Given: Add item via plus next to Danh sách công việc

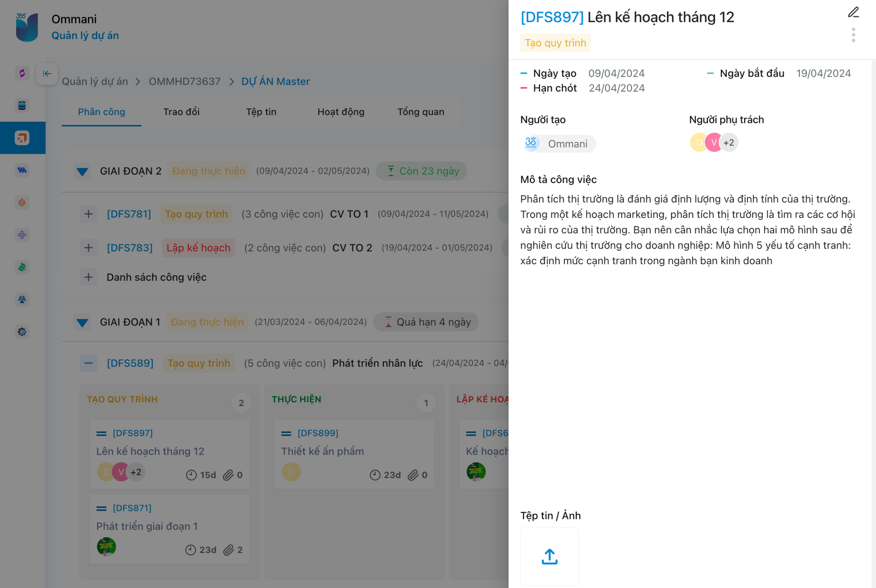Looking at the screenshot, I should [x=88, y=278].
